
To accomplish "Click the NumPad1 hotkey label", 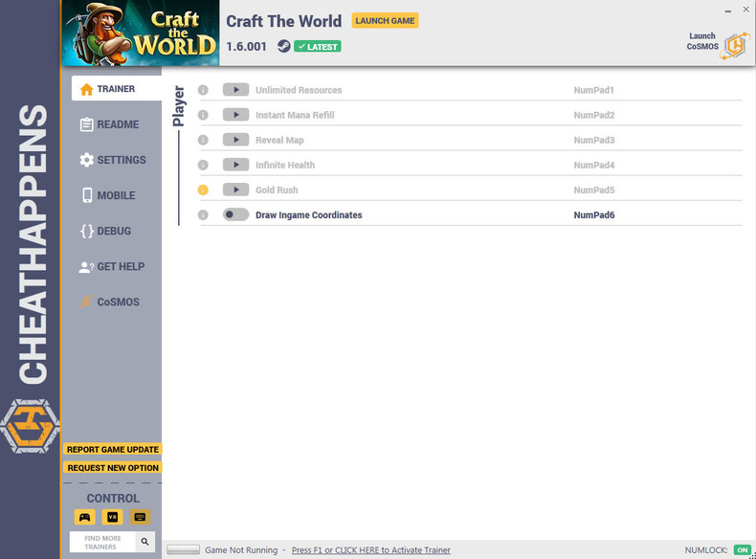I will [x=593, y=90].
